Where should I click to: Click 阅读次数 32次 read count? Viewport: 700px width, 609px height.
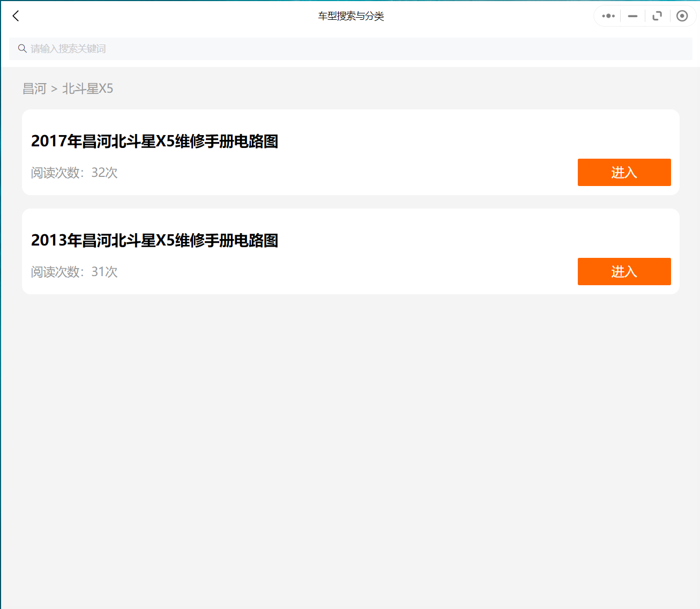(74, 173)
